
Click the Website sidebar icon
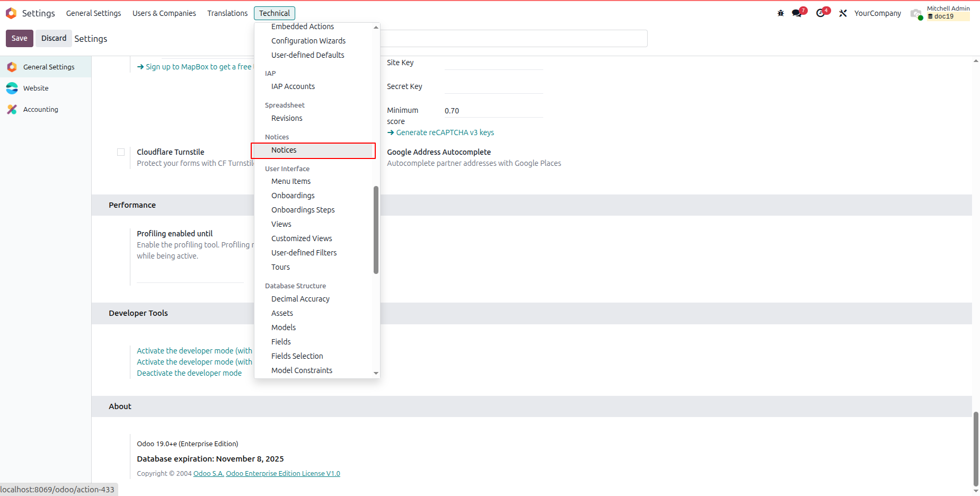tap(12, 88)
